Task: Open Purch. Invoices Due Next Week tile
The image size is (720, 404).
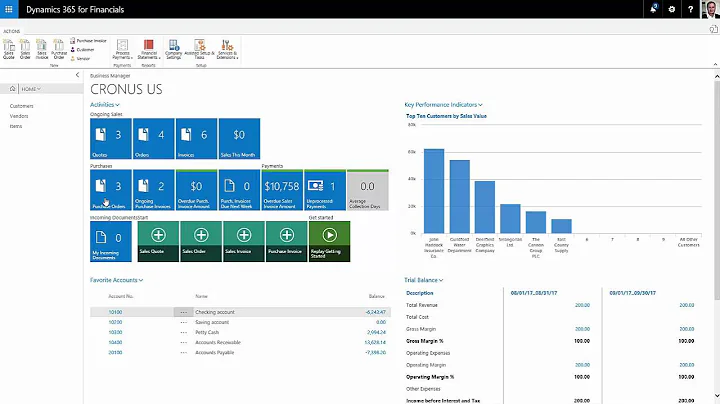Action: [239, 190]
